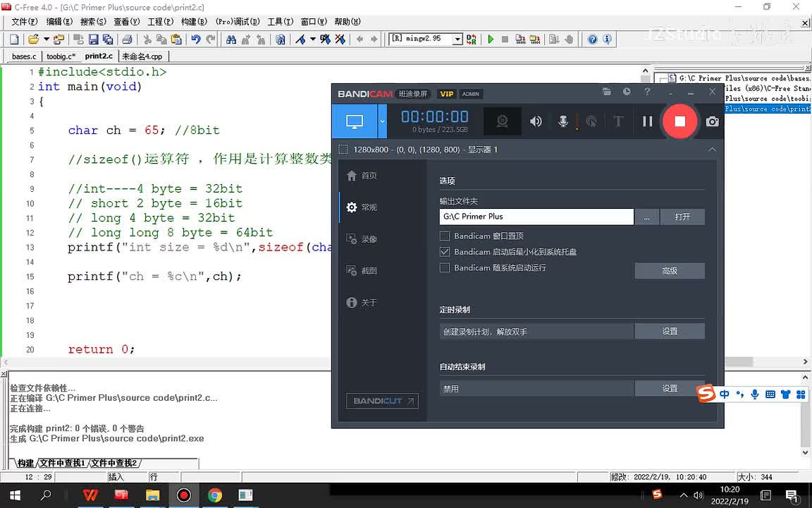Toggle Bandicam speaker sound recording
The height and width of the screenshot is (508, 812).
click(536, 121)
